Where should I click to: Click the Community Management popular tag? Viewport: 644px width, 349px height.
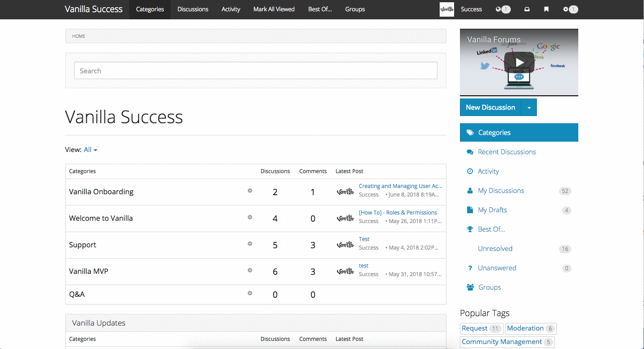click(507, 342)
